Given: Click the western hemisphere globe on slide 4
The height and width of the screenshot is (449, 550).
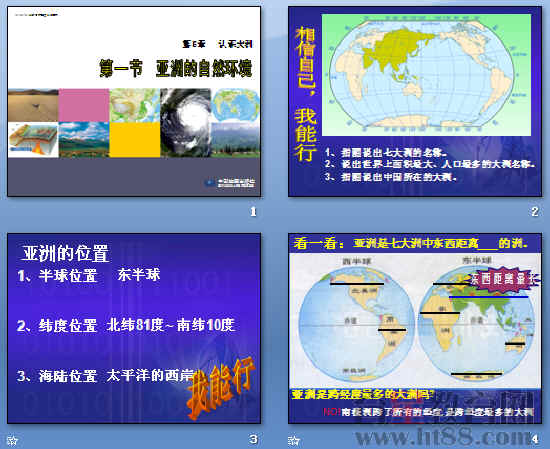Looking at the screenshot, I should click(x=356, y=323).
